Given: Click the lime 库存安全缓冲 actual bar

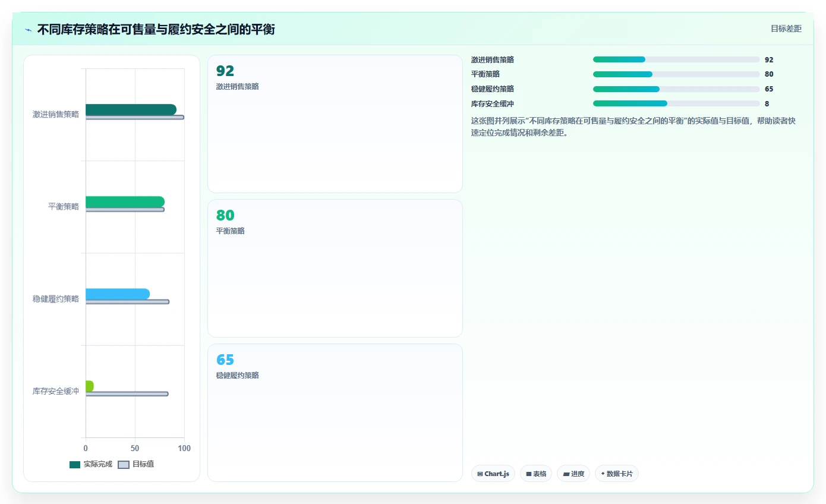Looking at the screenshot, I should [x=90, y=386].
